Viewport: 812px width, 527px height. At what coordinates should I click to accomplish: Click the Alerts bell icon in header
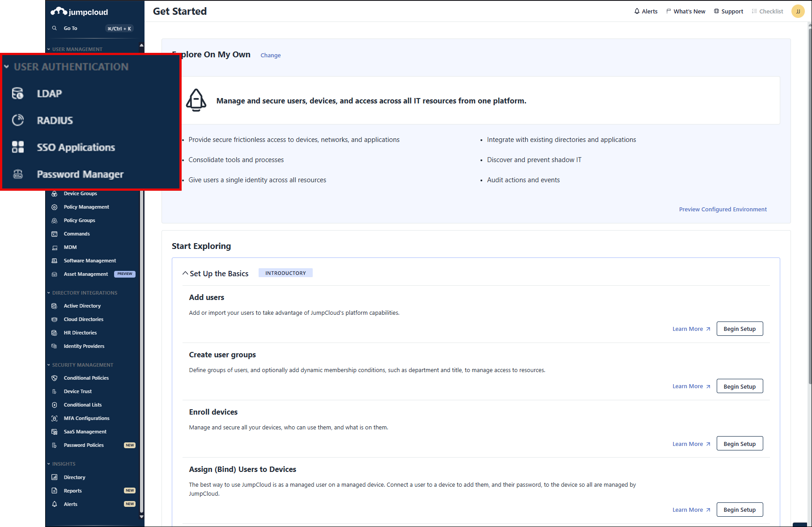(637, 11)
